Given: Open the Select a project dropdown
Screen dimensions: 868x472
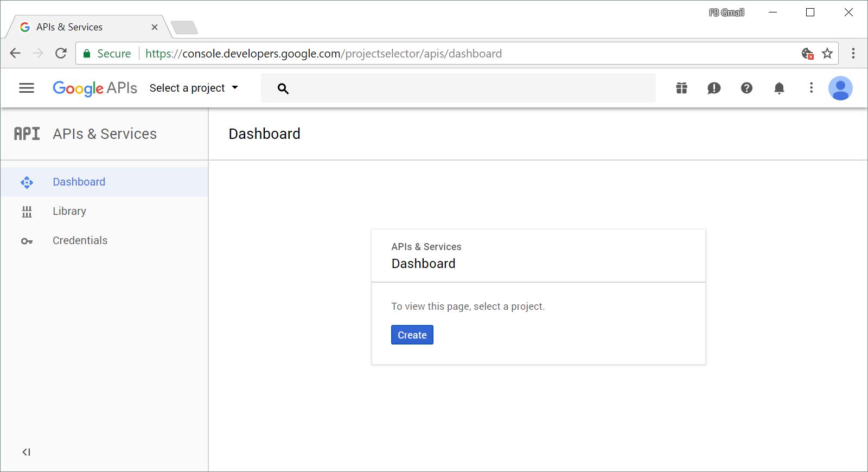Looking at the screenshot, I should pos(194,88).
